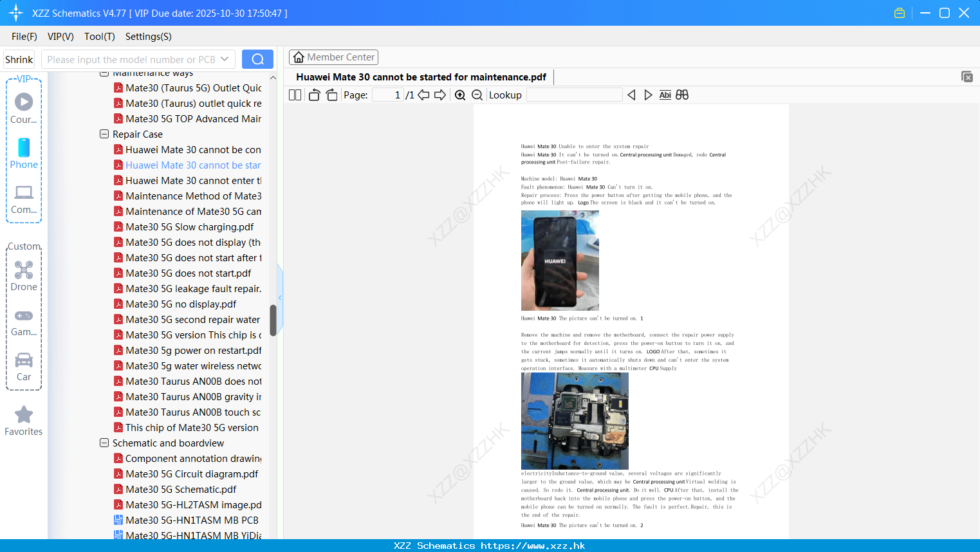
Task: Open the Settings(S) menu
Action: [x=149, y=37]
